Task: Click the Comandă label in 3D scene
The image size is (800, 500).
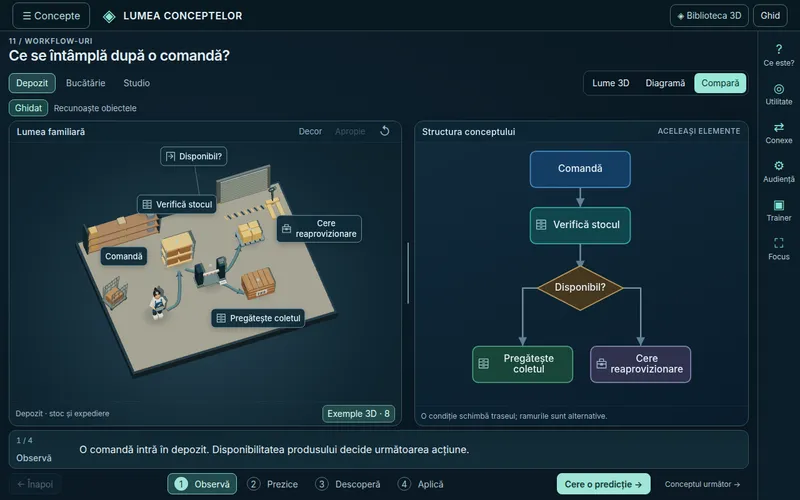Action: click(x=123, y=256)
